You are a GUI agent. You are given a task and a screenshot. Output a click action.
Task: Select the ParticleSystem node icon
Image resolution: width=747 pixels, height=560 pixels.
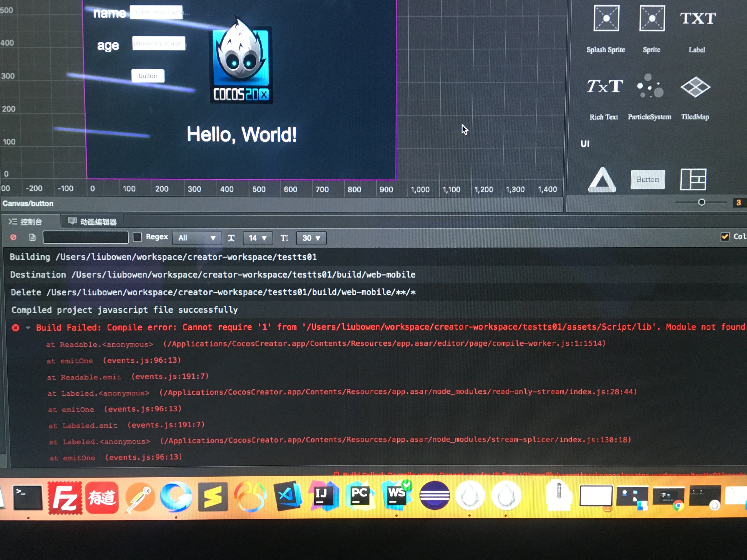point(650,87)
